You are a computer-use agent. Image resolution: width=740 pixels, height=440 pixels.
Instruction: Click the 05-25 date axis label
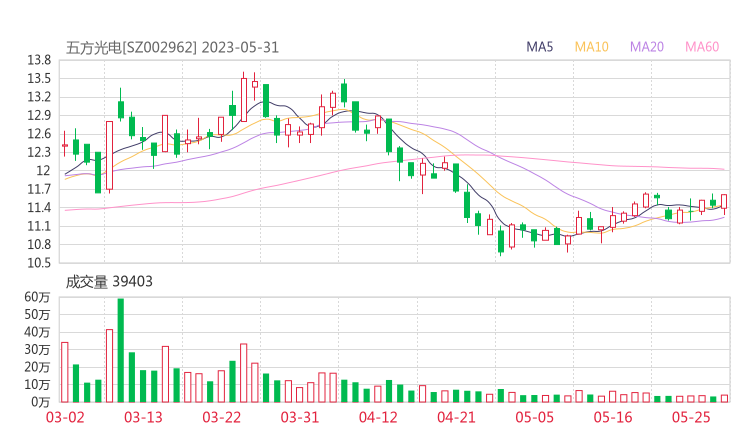point(691,417)
